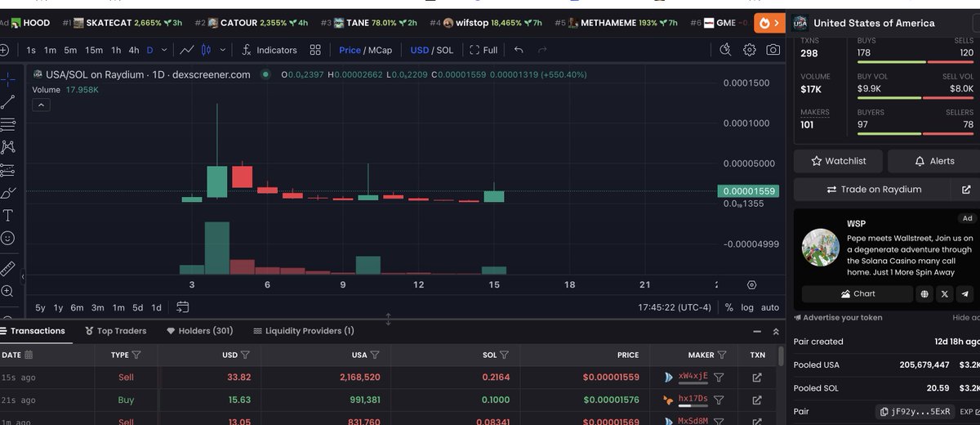Screen dimensions: 980x425
Task: Click the go-to-date calendar icon
Action: pos(182,307)
